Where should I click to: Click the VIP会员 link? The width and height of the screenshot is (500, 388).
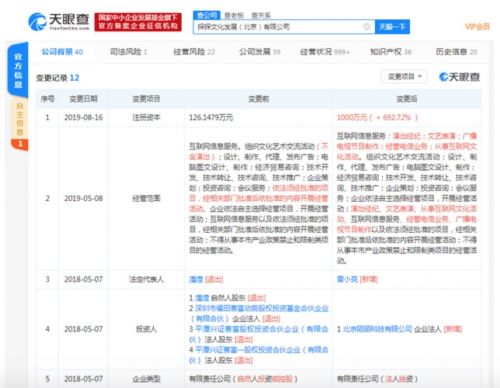pyautogui.click(x=477, y=27)
